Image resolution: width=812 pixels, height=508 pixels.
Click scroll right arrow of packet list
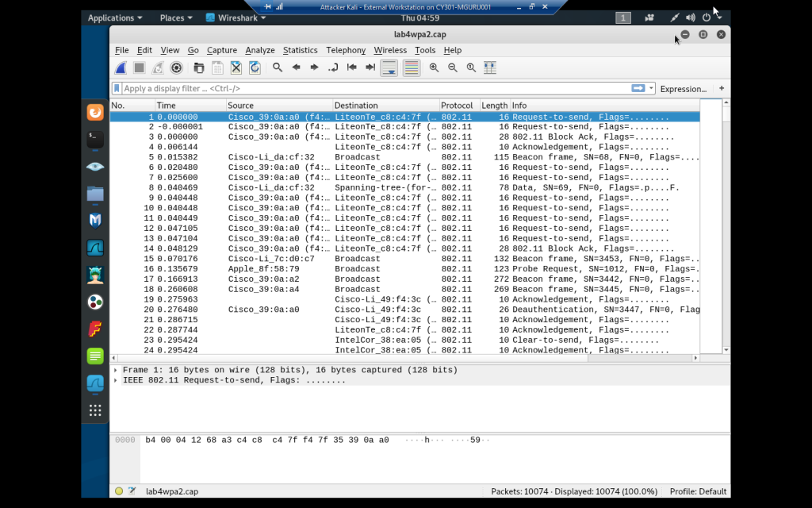695,358
